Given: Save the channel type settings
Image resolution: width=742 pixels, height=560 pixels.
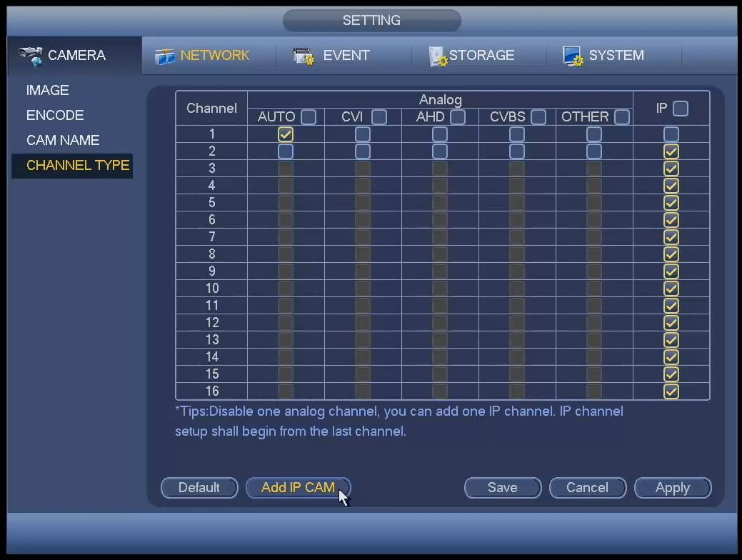Looking at the screenshot, I should [x=503, y=488].
